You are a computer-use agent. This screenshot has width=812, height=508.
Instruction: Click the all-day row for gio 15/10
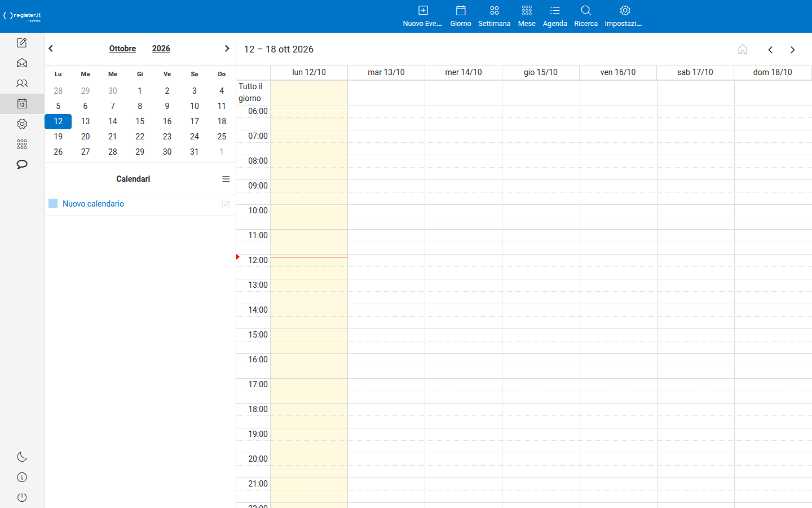pyautogui.click(x=541, y=93)
